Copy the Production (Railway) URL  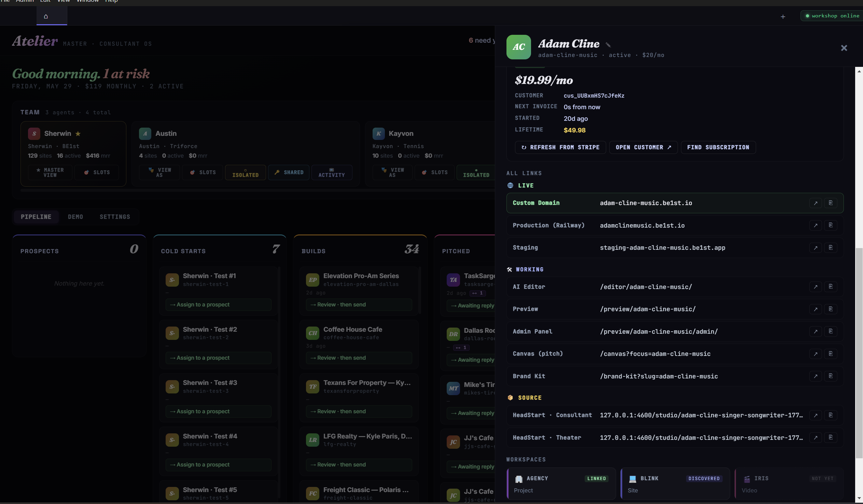(x=831, y=226)
